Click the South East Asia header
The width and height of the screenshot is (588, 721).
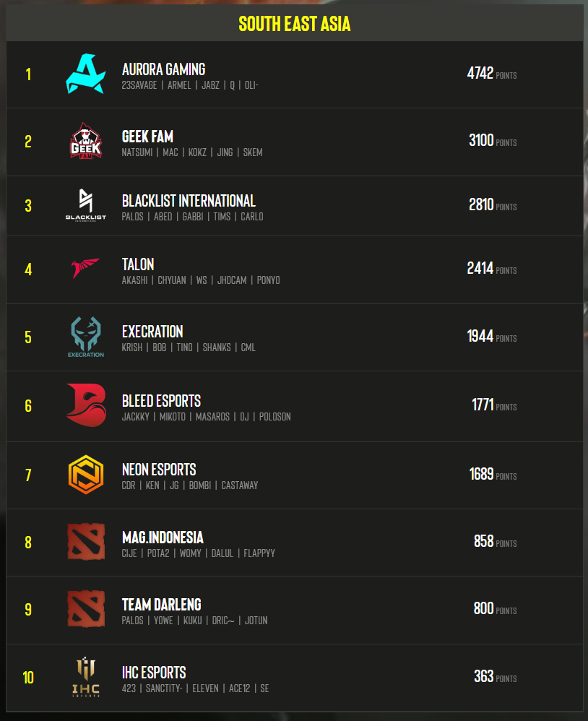[x=294, y=24]
